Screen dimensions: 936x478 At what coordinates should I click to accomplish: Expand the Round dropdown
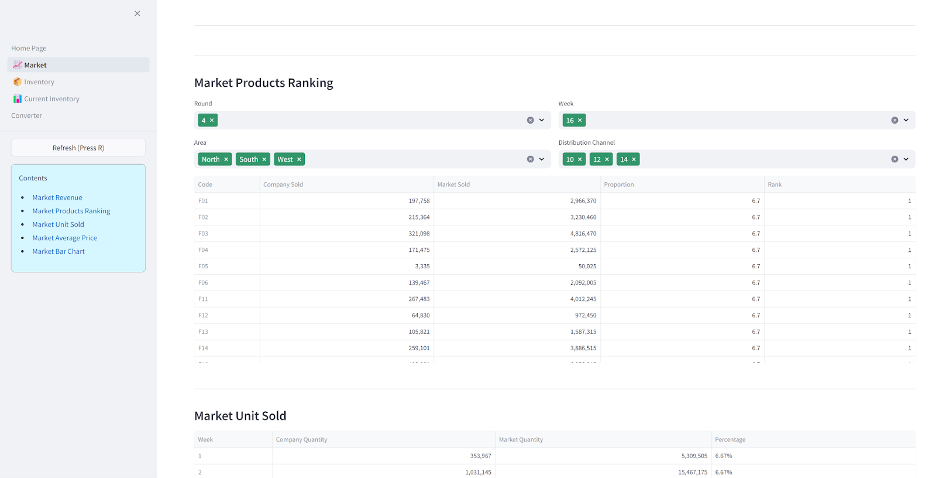(x=542, y=120)
